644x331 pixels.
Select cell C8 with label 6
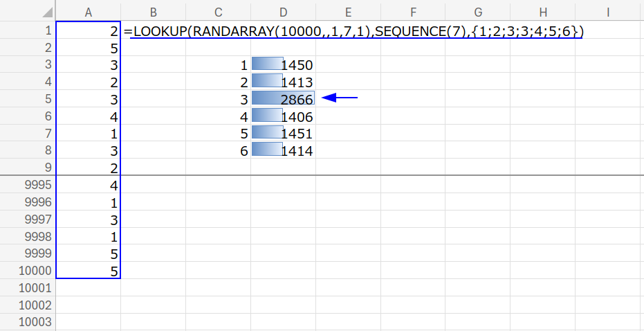[218, 150]
